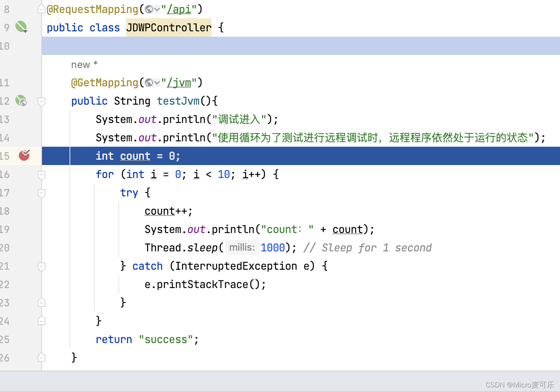
Task: Toggle the breakpoint on line 15
Action: tap(24, 155)
